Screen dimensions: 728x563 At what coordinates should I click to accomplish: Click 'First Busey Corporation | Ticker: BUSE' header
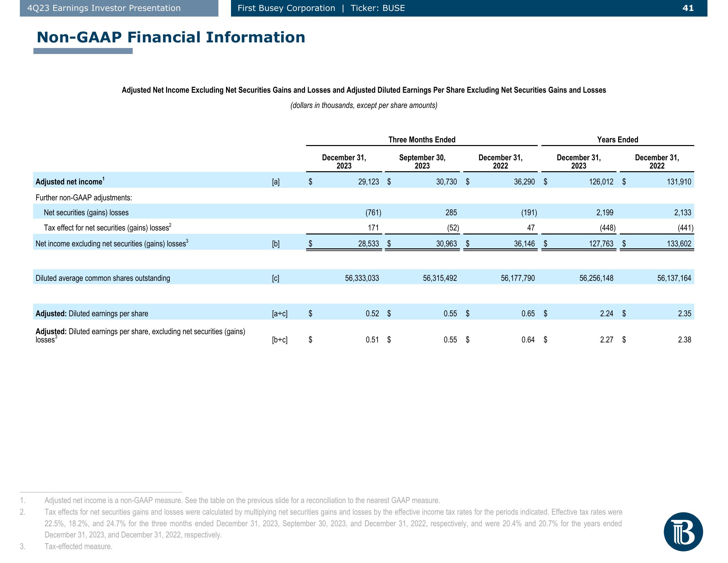click(321, 8)
